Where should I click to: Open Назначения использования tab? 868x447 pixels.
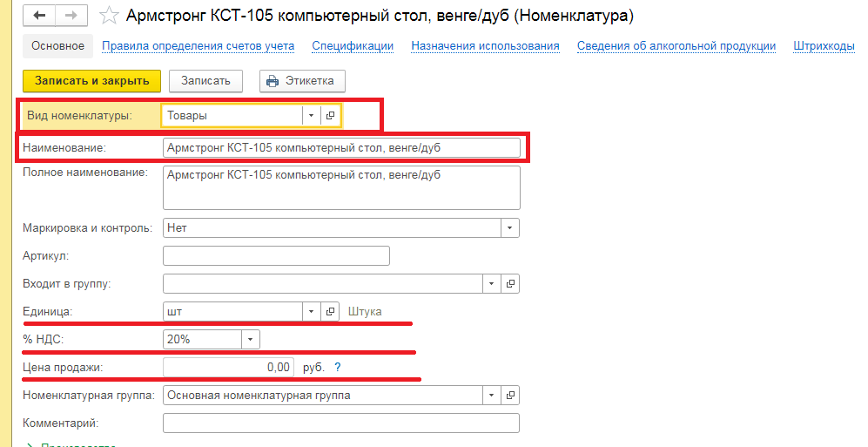click(x=485, y=46)
